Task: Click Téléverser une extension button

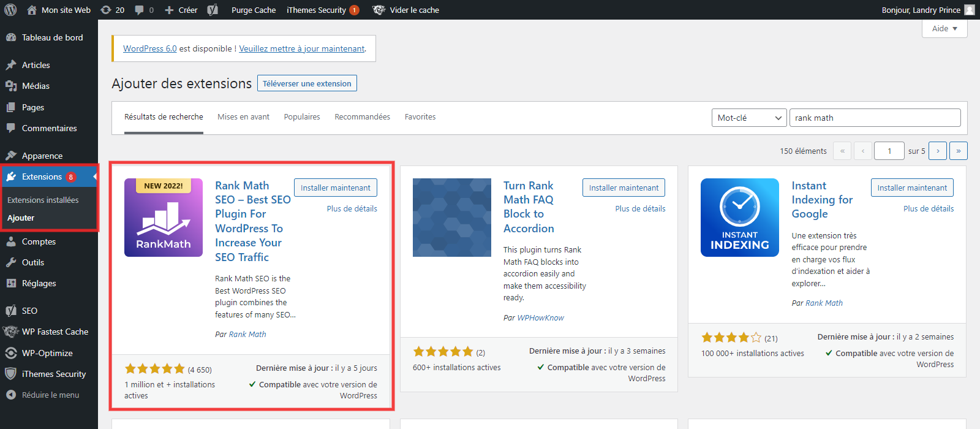Action: pyautogui.click(x=307, y=83)
